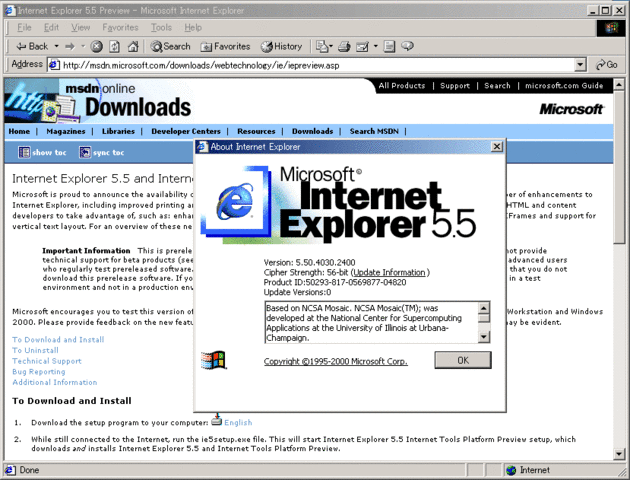
Task: Open the Favorites pane button
Action: coord(225,47)
